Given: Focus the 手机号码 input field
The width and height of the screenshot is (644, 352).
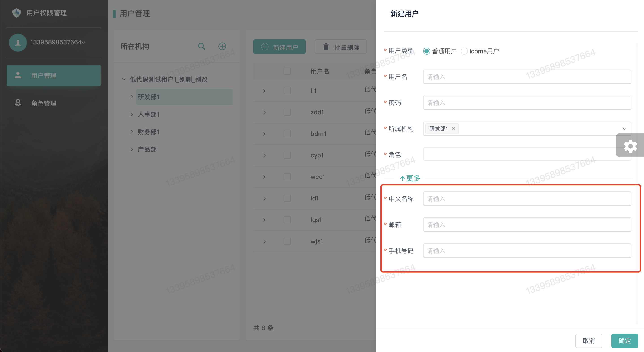Looking at the screenshot, I should 527,251.
